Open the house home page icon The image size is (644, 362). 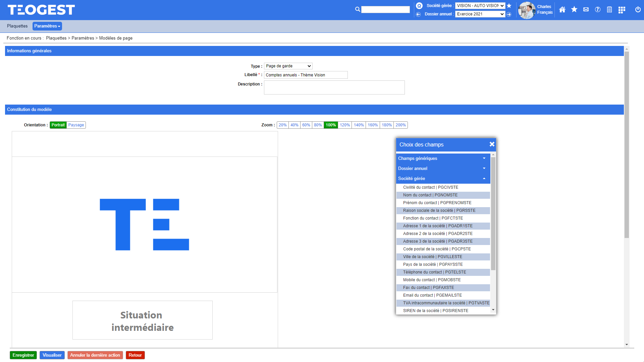pos(562,10)
